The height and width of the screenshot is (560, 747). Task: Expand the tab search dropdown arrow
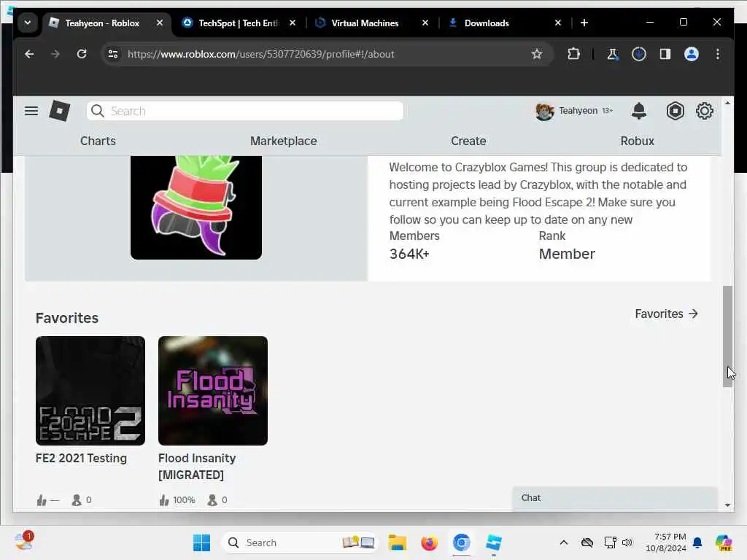(x=28, y=23)
